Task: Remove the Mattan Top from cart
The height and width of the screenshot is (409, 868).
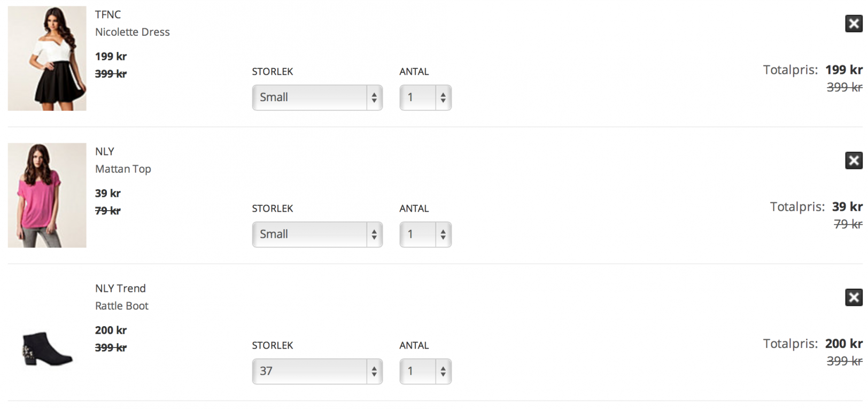Action: [854, 160]
